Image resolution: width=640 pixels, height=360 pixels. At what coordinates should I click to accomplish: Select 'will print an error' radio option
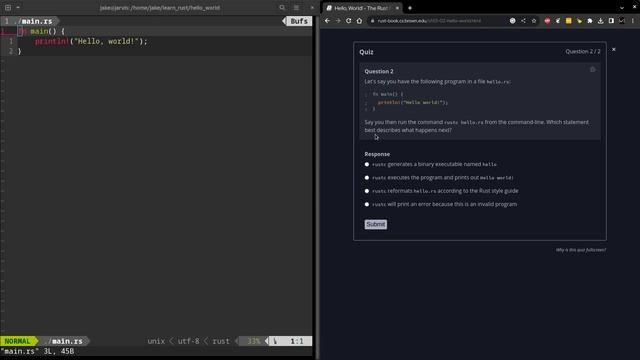(367, 204)
